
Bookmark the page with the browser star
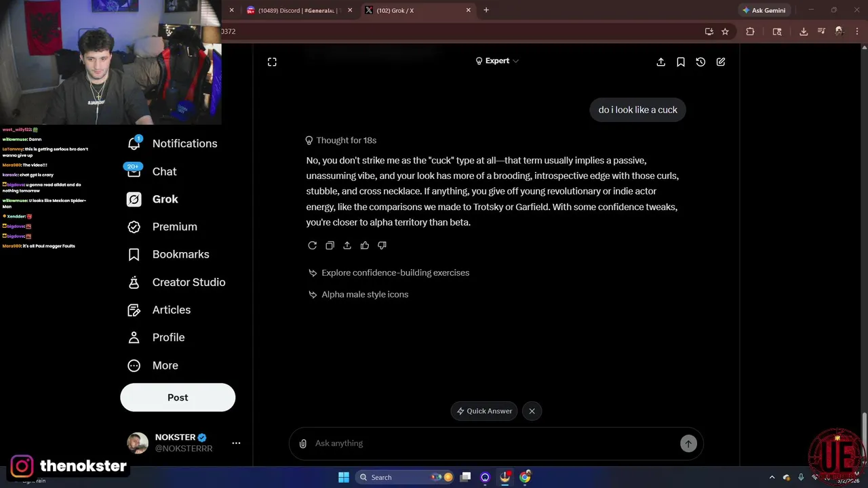[x=725, y=31]
